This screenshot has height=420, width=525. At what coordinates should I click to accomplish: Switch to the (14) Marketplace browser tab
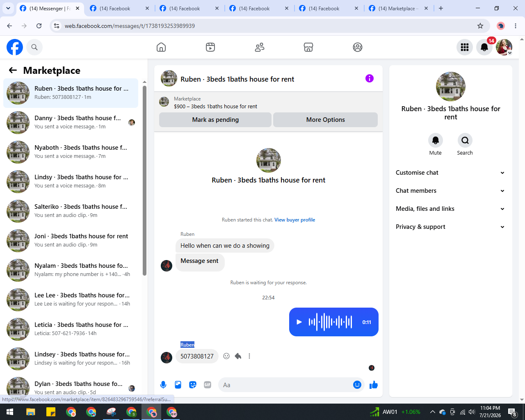coord(398,9)
